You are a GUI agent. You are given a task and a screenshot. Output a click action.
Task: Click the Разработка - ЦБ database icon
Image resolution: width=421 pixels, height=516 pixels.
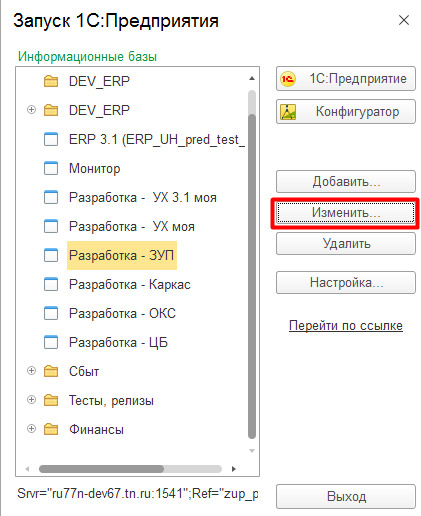(51, 342)
